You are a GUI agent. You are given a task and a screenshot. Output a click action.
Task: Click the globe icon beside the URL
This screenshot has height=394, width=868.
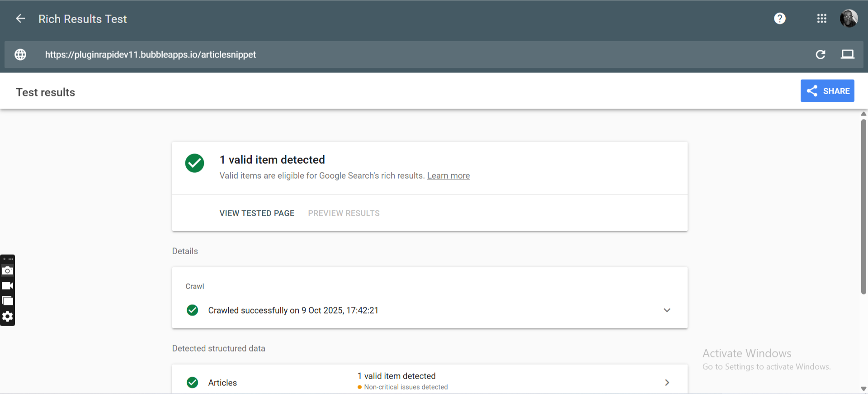[x=20, y=55]
